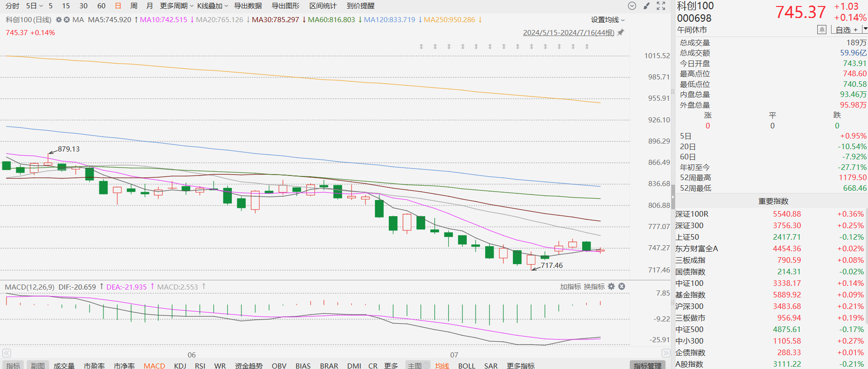Pin the date range with pushpin icon
Screen dimensions: 868x369
pyautogui.click(x=621, y=32)
